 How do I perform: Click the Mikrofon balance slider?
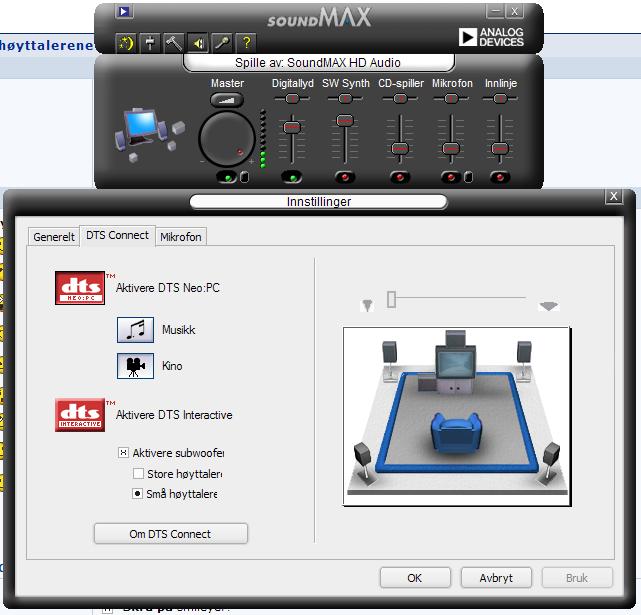coord(451,99)
